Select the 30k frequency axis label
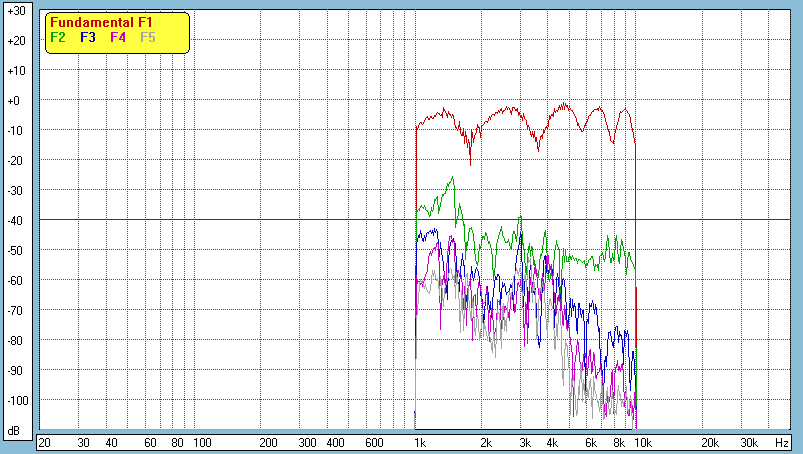Image resolution: width=803 pixels, height=454 pixels. click(749, 442)
